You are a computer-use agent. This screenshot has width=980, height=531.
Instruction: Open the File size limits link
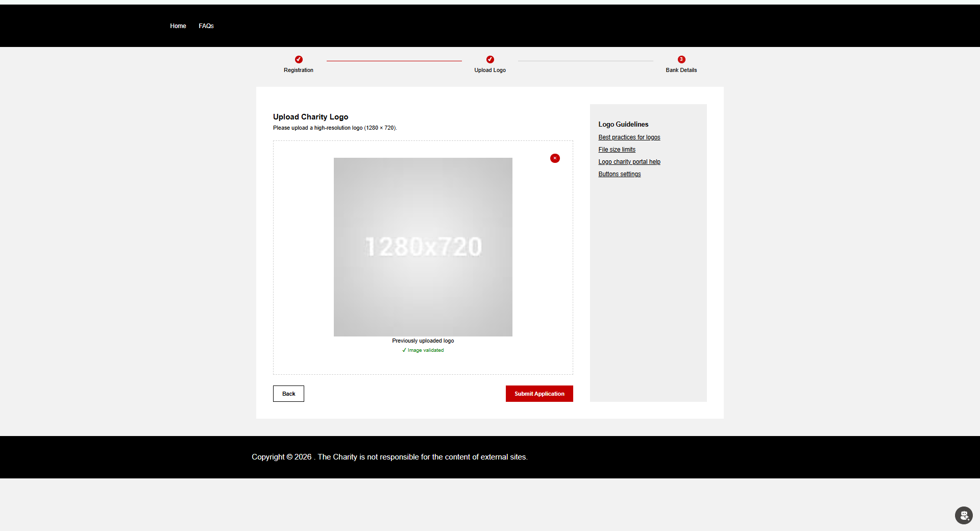click(x=617, y=150)
